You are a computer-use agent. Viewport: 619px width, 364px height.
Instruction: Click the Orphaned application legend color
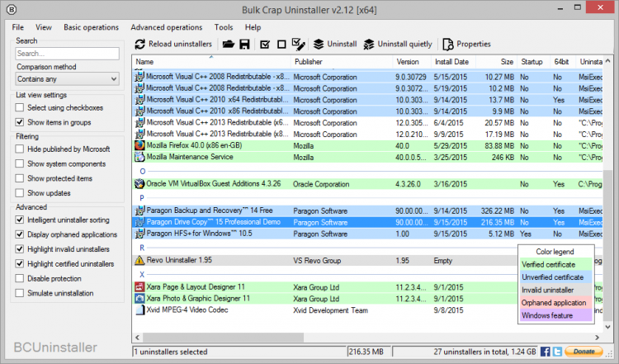click(x=555, y=302)
